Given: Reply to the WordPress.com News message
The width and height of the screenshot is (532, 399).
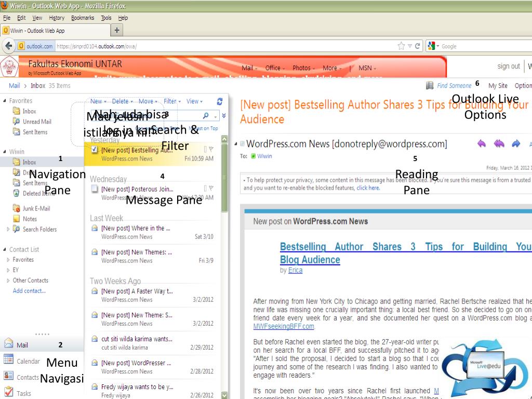Looking at the screenshot, I should coord(482,143).
